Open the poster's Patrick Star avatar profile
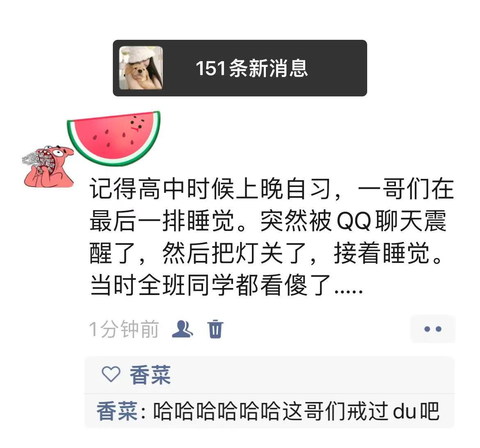The height and width of the screenshot is (448, 480). pyautogui.click(x=49, y=167)
